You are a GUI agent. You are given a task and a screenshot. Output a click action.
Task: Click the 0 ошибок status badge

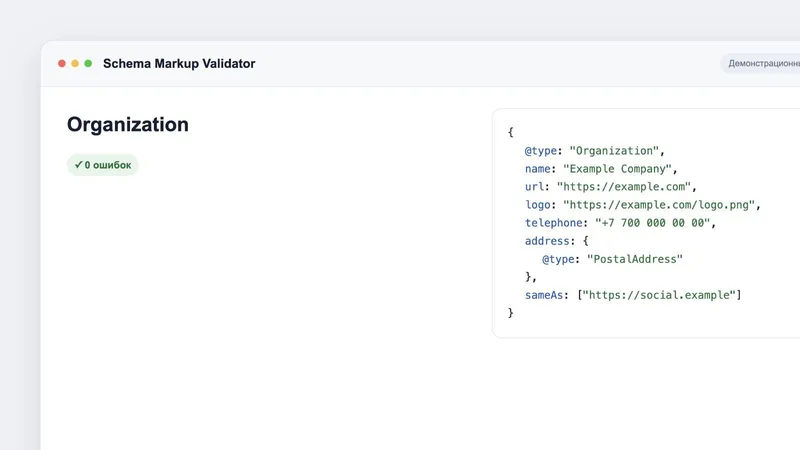click(103, 165)
